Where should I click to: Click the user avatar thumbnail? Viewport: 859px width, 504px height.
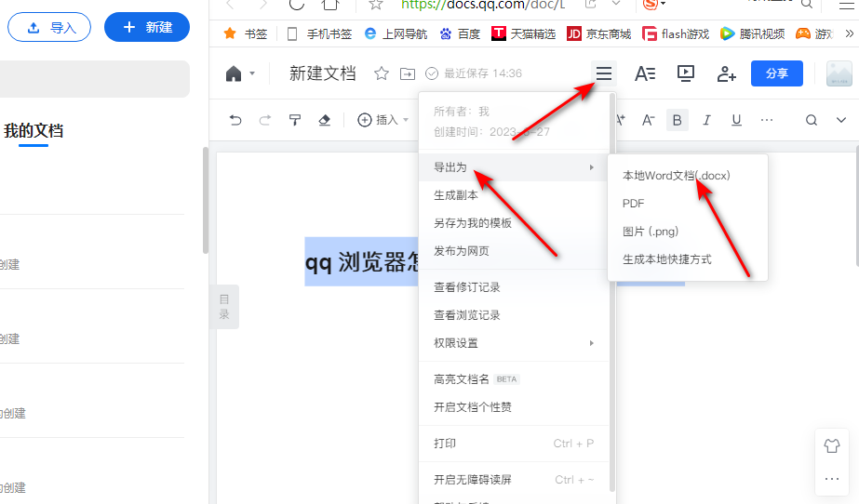pos(839,73)
